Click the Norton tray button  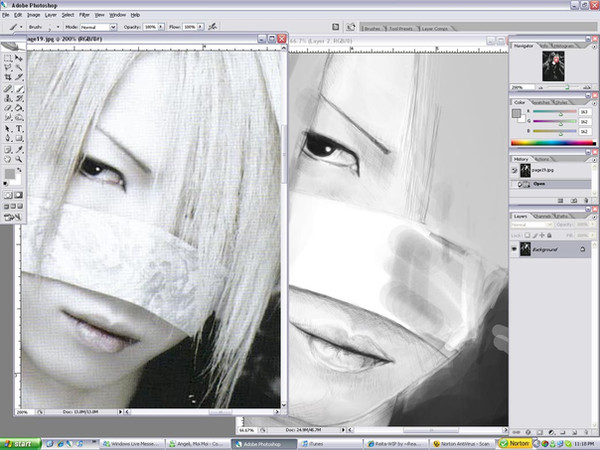(x=515, y=443)
